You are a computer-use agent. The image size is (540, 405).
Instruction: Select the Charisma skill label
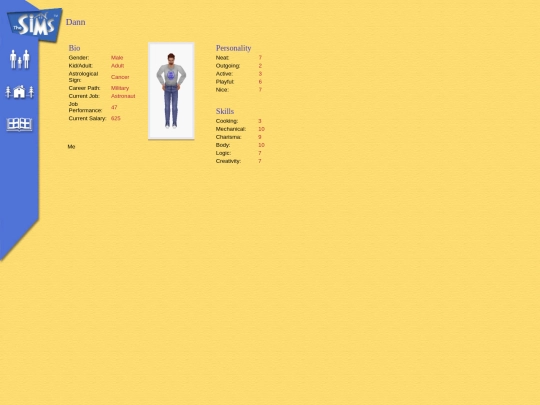(228, 137)
